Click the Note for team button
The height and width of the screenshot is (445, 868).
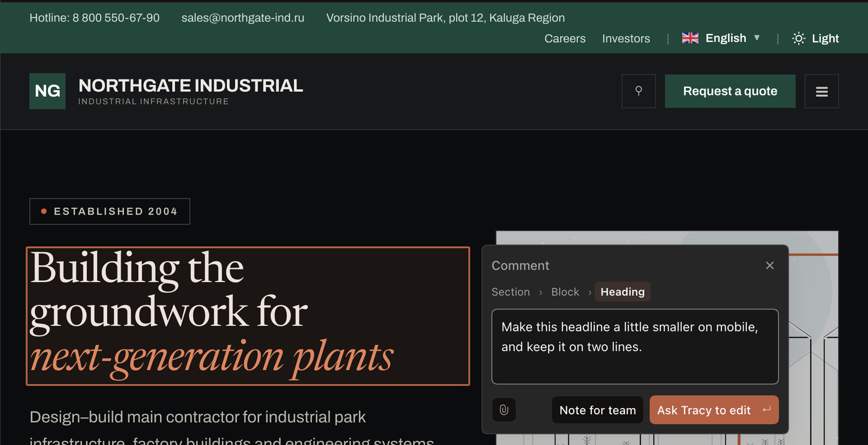click(x=598, y=410)
